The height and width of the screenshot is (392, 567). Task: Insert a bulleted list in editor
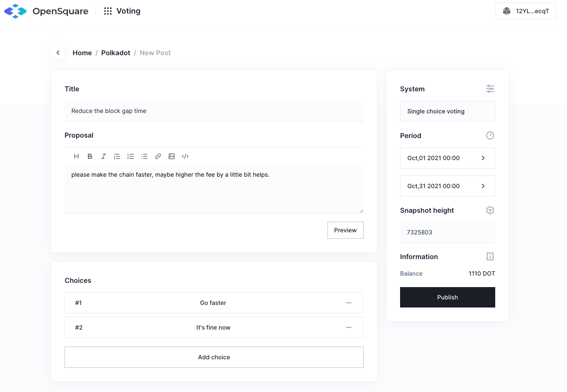click(144, 156)
